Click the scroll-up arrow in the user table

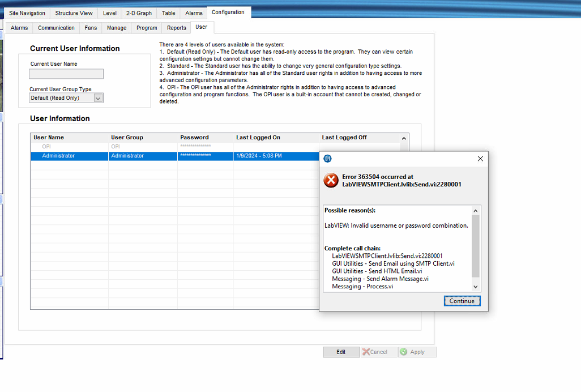pyautogui.click(x=403, y=138)
